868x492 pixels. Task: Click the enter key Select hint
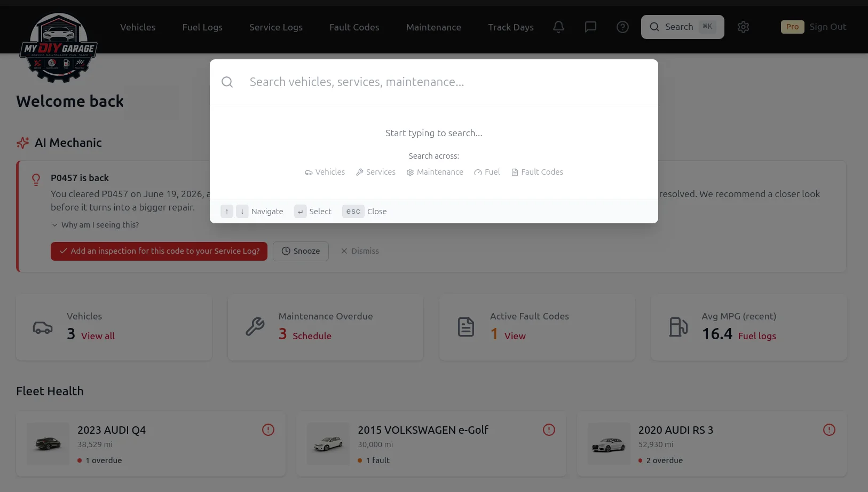(301, 212)
